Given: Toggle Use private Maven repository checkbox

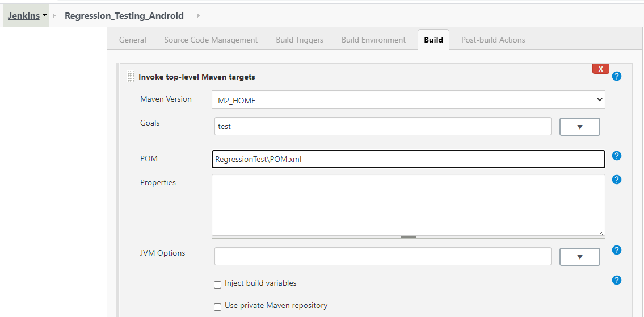Looking at the screenshot, I should (217, 307).
